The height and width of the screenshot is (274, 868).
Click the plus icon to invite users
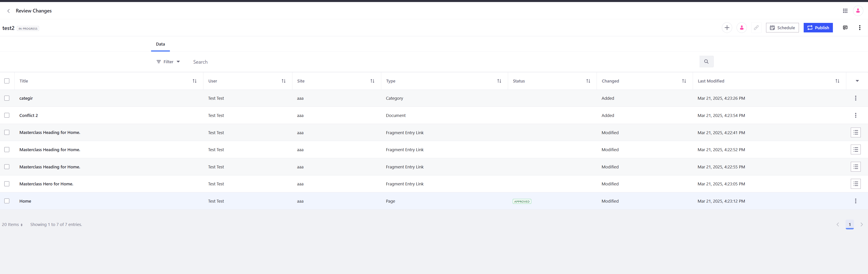727,28
